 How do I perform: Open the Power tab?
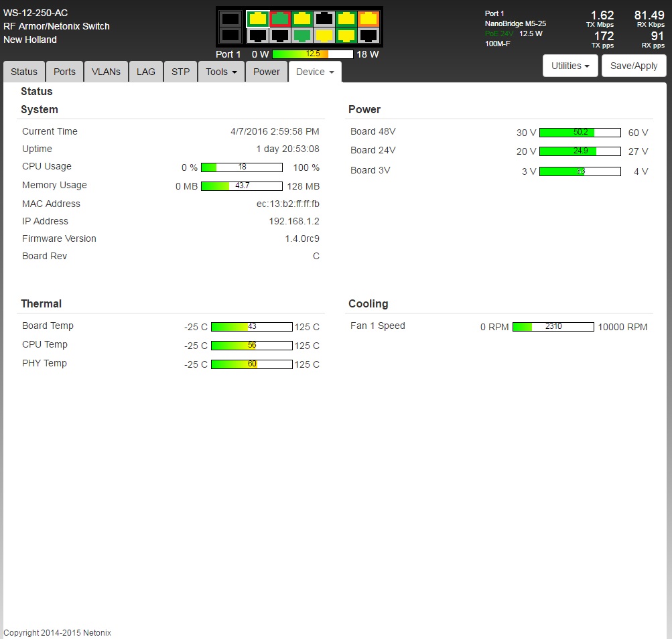pyautogui.click(x=267, y=72)
